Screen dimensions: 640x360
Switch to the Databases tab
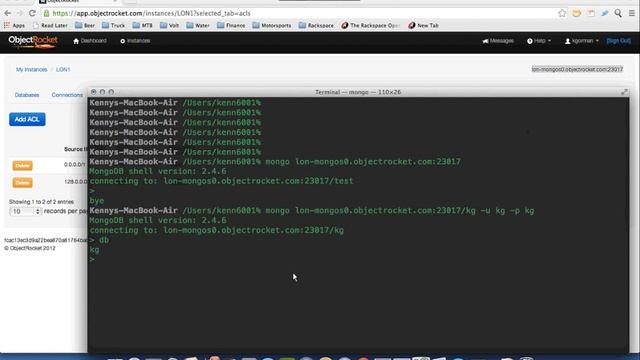pos(27,95)
